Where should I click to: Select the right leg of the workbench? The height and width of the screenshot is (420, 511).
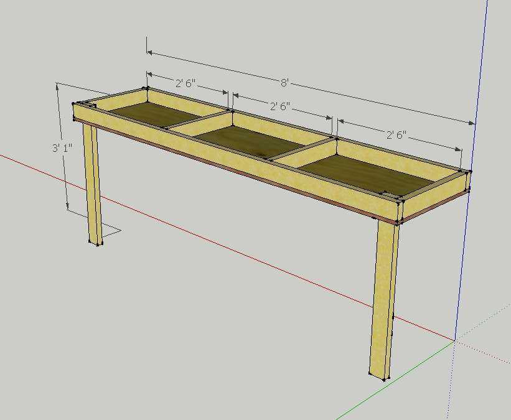(x=384, y=300)
